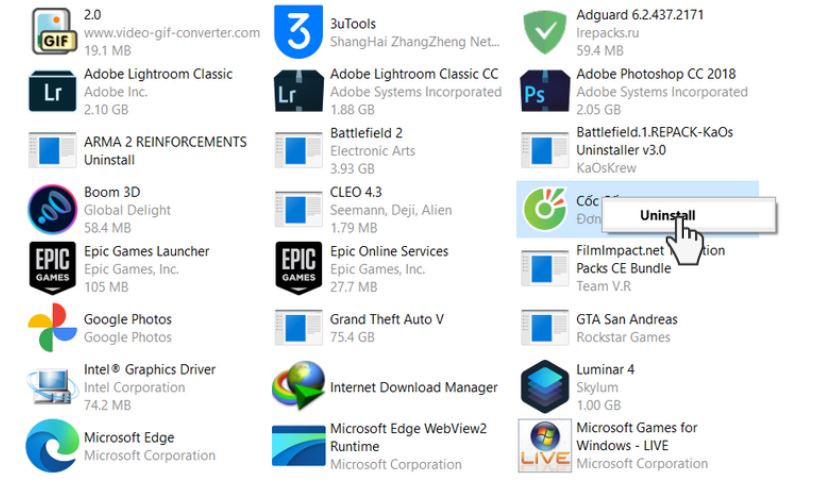Click the Epic Games Launcher icon
Screen dimensions: 829x493
(x=53, y=269)
